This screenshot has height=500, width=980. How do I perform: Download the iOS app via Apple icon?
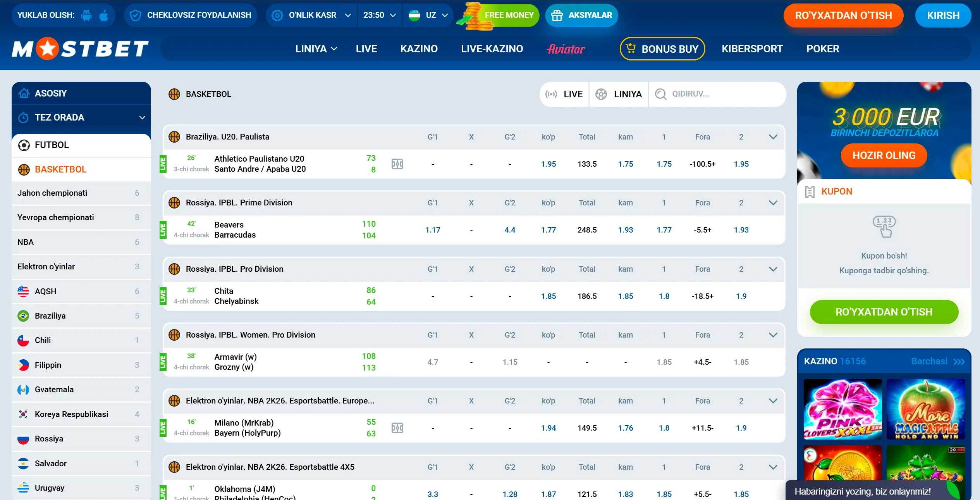pyautogui.click(x=104, y=16)
